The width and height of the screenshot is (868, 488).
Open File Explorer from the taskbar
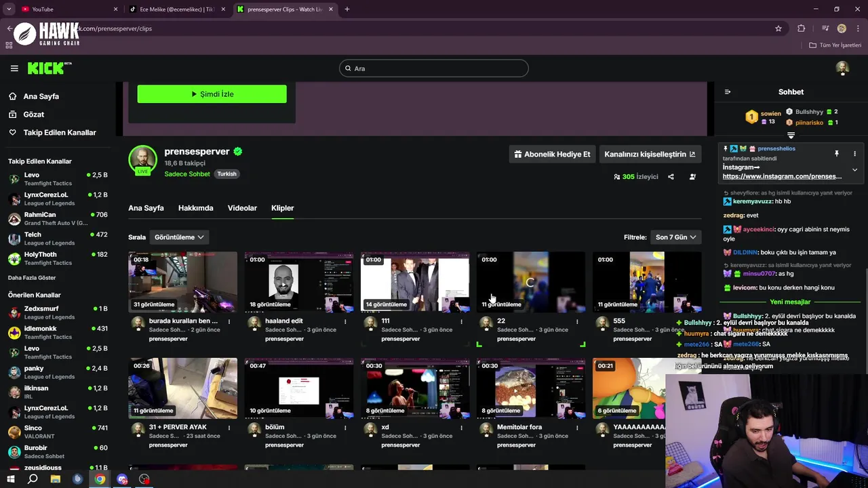pos(55,479)
